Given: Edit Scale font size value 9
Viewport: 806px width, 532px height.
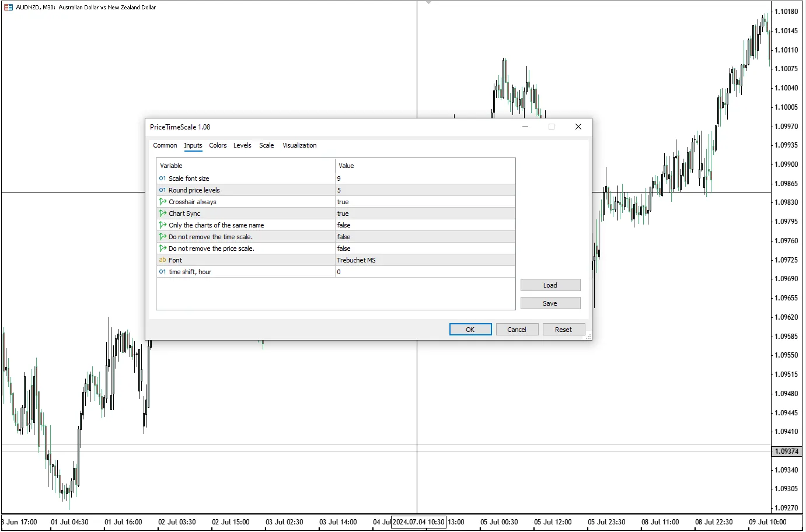Looking at the screenshot, I should pos(425,178).
